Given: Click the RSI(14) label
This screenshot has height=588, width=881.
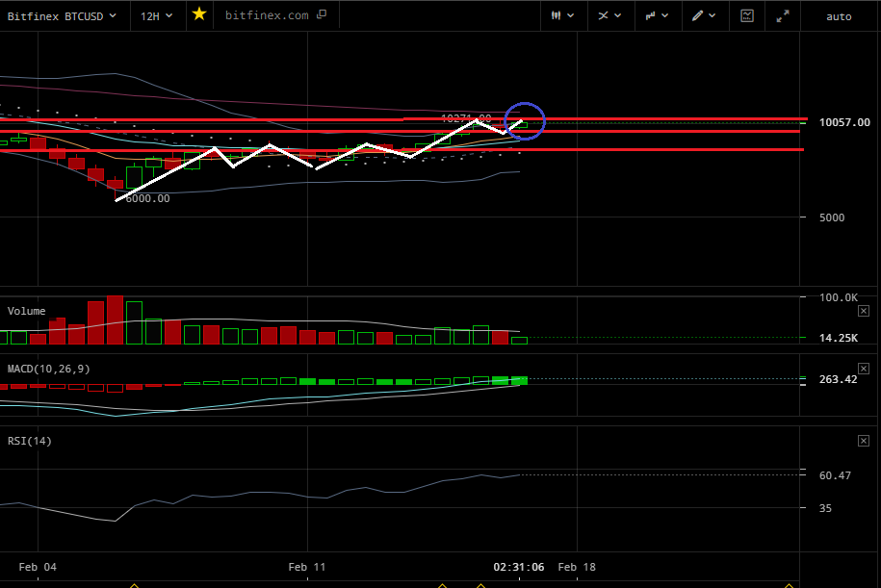Looking at the screenshot, I should [x=29, y=441].
